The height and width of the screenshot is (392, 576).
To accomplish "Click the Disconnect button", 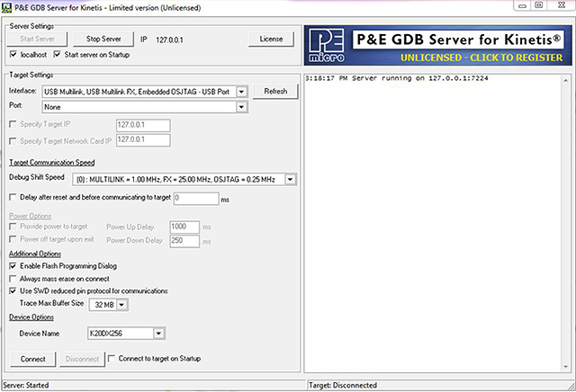I will point(82,359).
